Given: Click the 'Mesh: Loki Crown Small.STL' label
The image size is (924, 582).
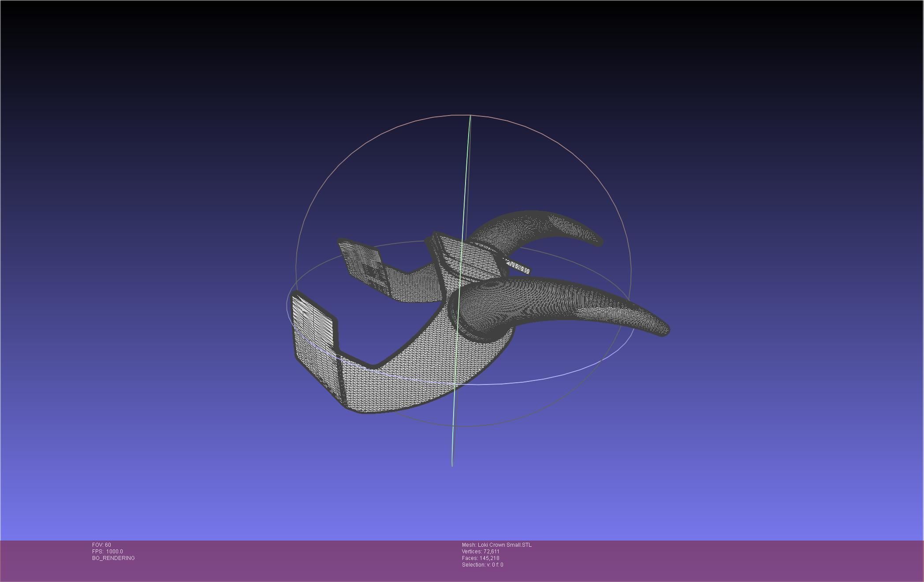Looking at the screenshot, I should point(496,545).
